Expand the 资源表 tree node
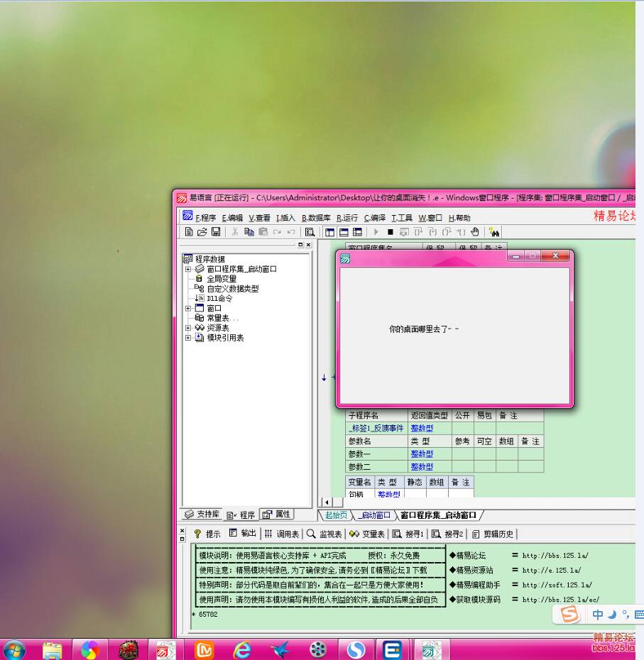 click(x=188, y=328)
